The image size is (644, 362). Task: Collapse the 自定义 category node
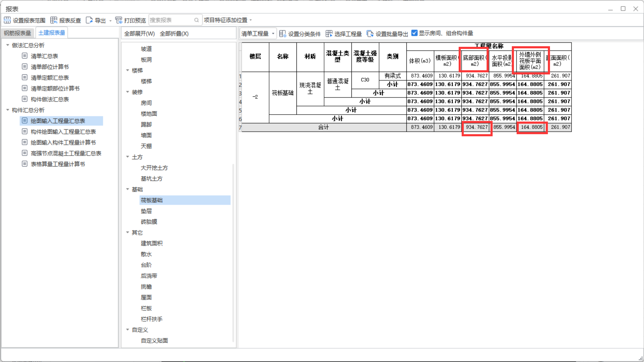pos(127,330)
